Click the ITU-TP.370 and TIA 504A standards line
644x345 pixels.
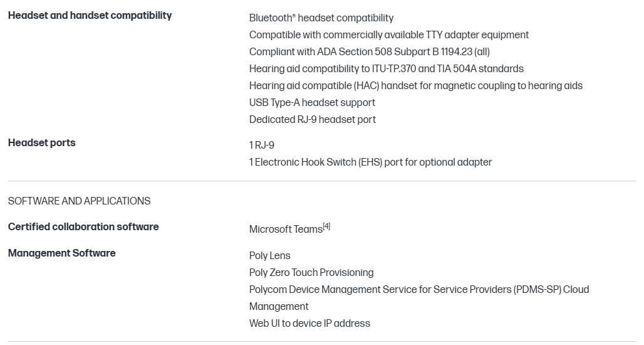coord(386,69)
